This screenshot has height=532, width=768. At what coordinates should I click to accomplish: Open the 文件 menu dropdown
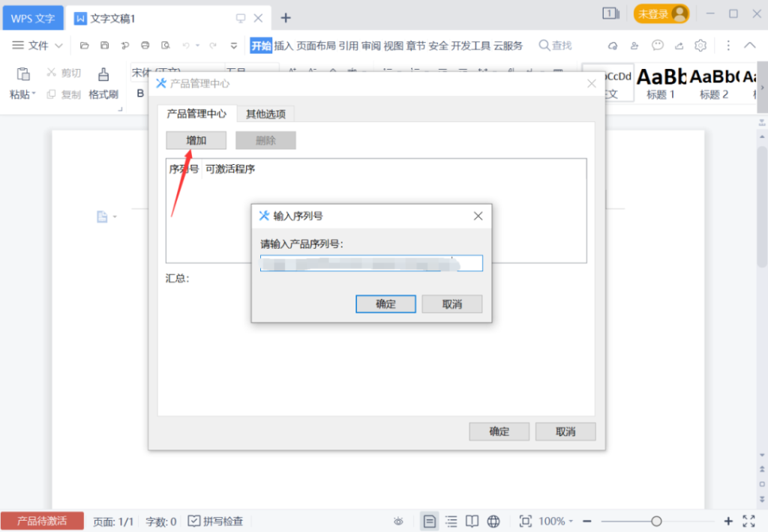click(37, 46)
